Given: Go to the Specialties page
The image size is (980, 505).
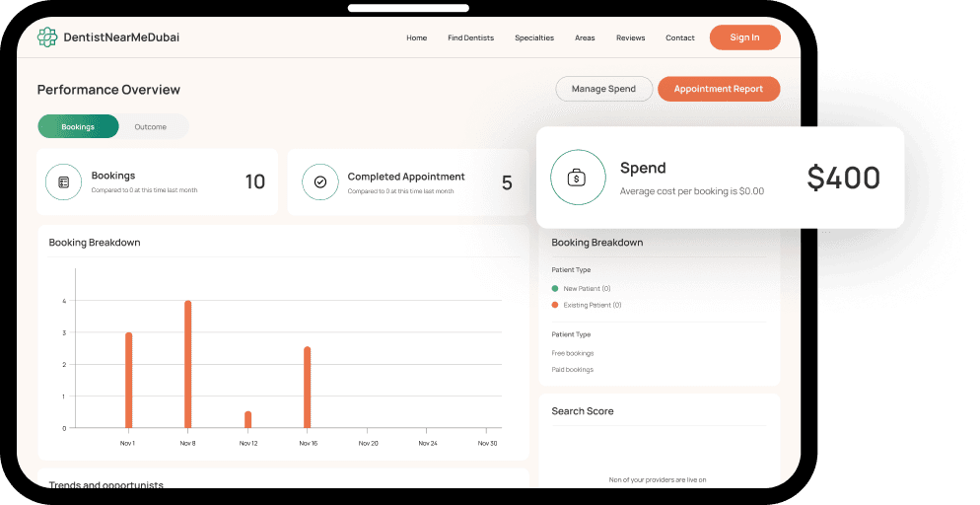Looking at the screenshot, I should click(x=534, y=38).
